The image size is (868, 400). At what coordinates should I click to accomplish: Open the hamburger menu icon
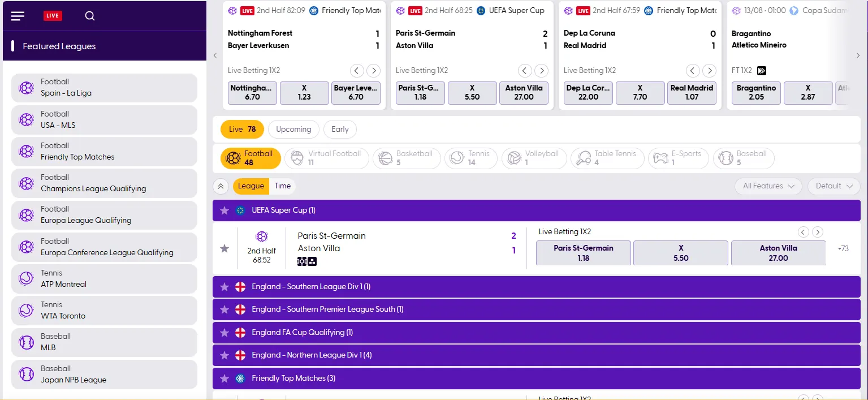(18, 16)
